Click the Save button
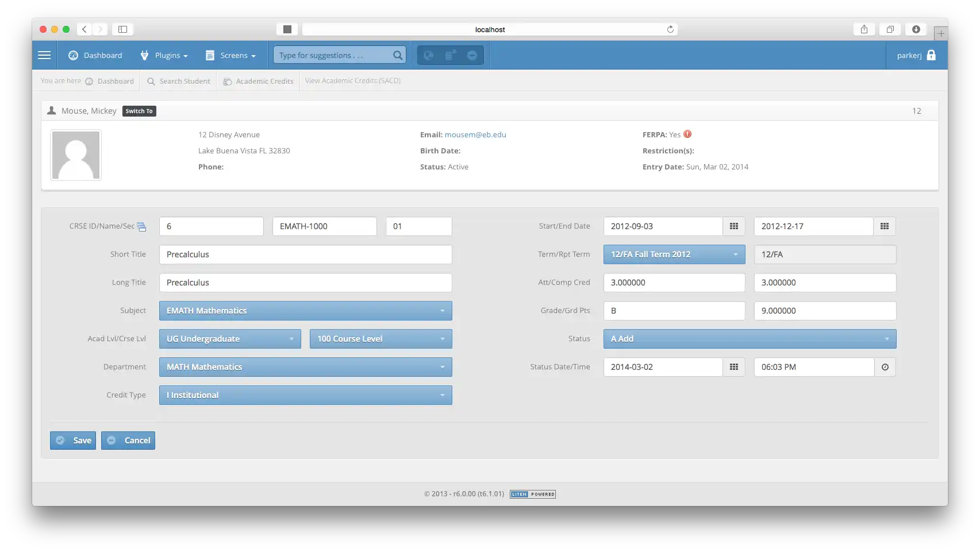 72,440
